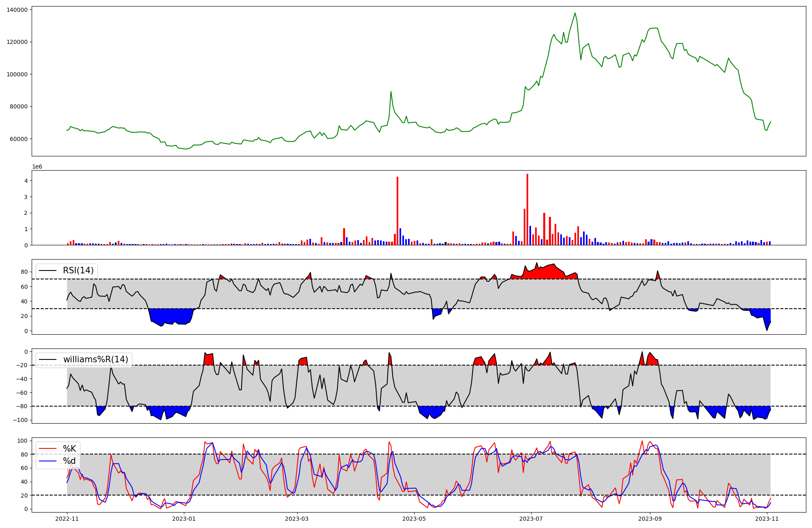Click the %d legend entry

coord(69,461)
